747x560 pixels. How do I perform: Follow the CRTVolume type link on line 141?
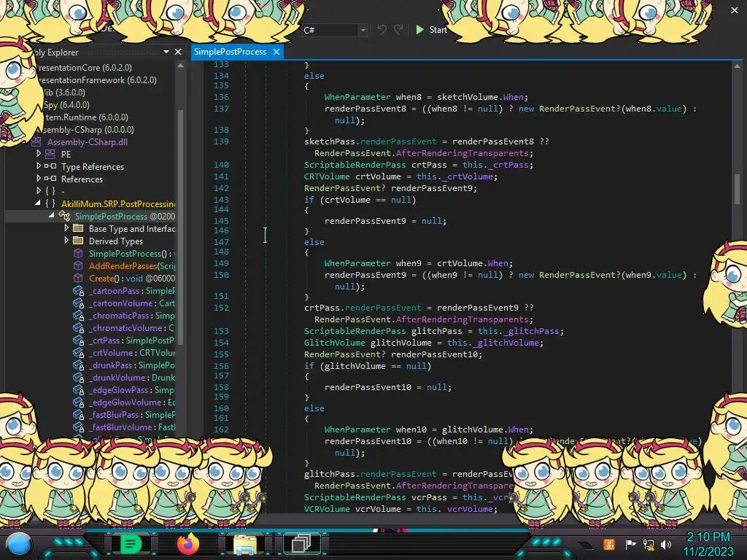[x=327, y=176]
